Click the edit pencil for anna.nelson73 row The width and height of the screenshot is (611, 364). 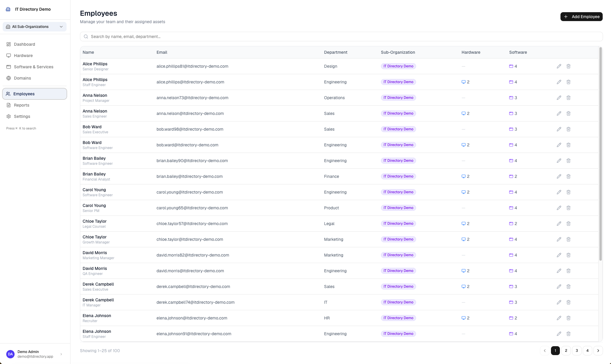point(559,98)
